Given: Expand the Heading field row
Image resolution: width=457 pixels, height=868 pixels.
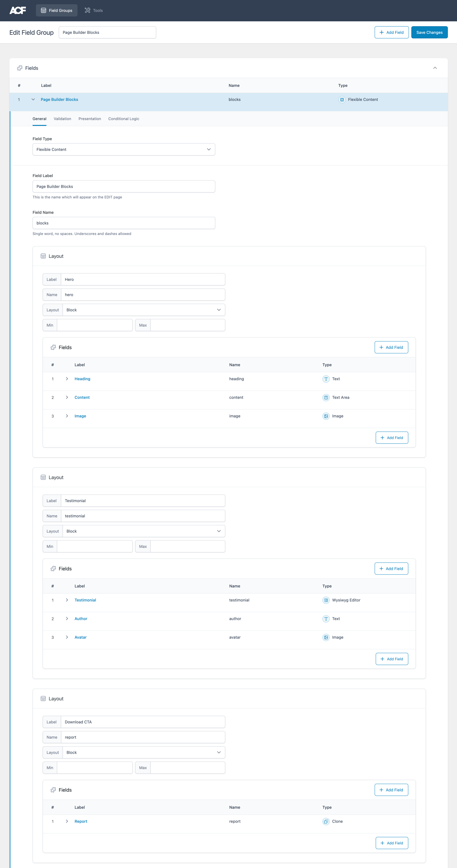Looking at the screenshot, I should (x=67, y=379).
